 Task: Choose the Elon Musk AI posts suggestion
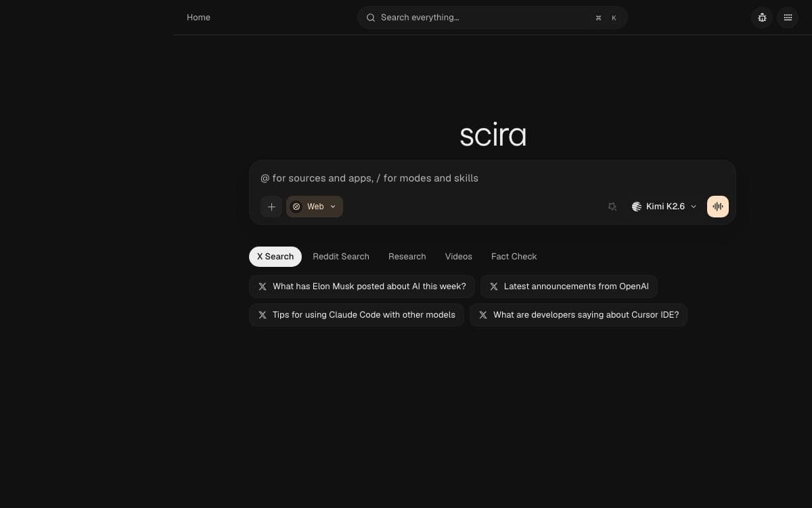click(x=362, y=287)
